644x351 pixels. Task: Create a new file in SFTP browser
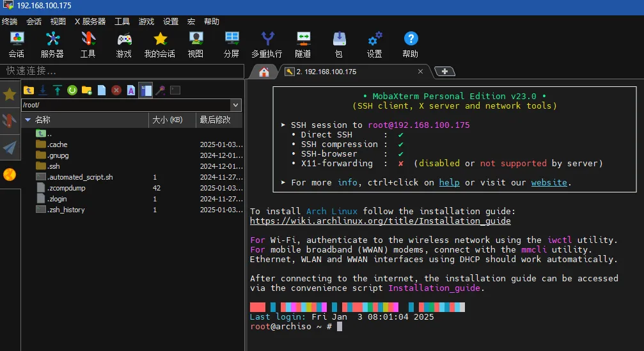(x=102, y=90)
